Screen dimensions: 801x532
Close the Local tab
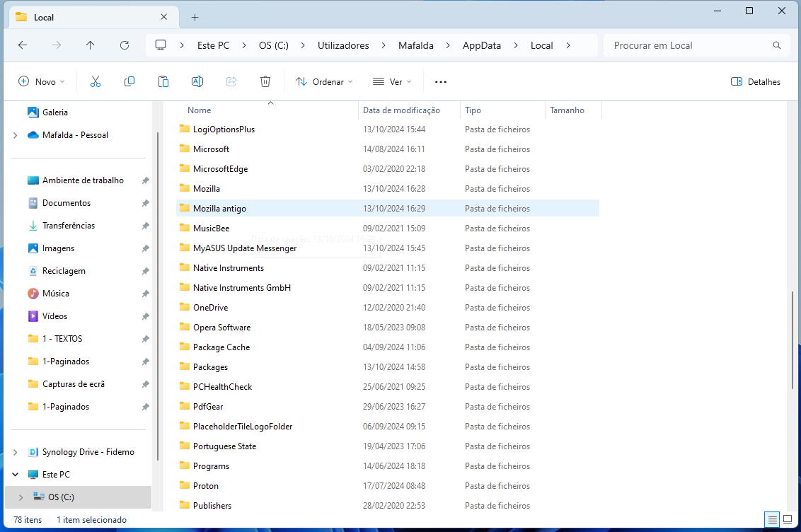[163, 17]
